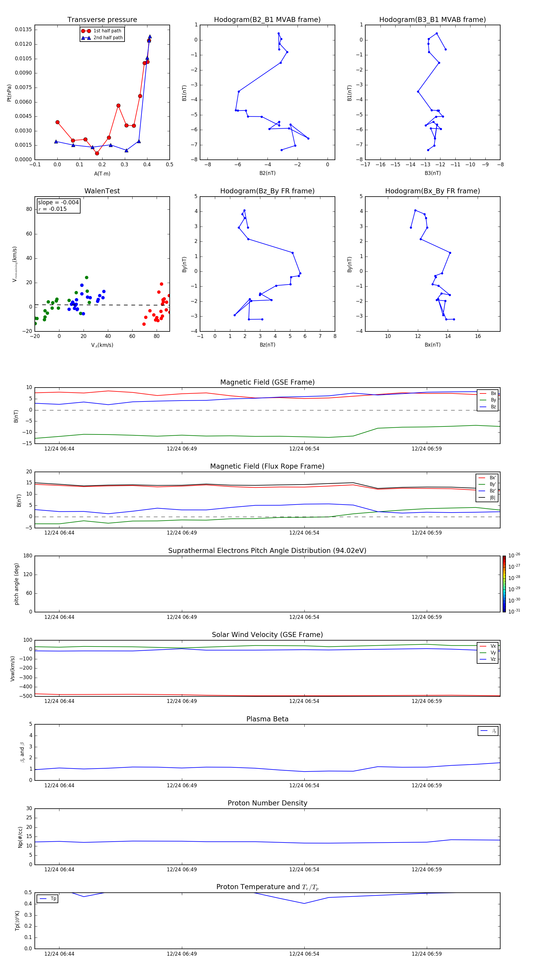
Task: Click the Suprathermal Electrons Pitch Angle title
Action: click(267, 551)
